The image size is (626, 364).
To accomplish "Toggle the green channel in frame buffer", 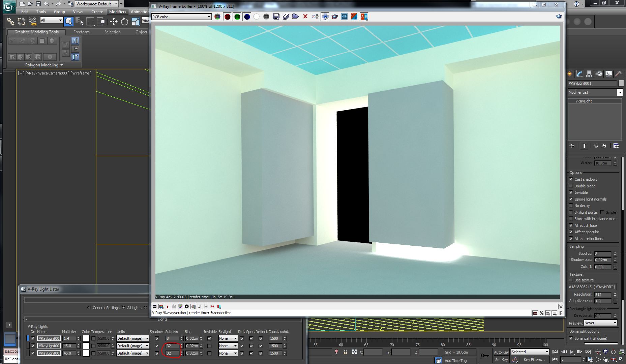I will point(237,17).
